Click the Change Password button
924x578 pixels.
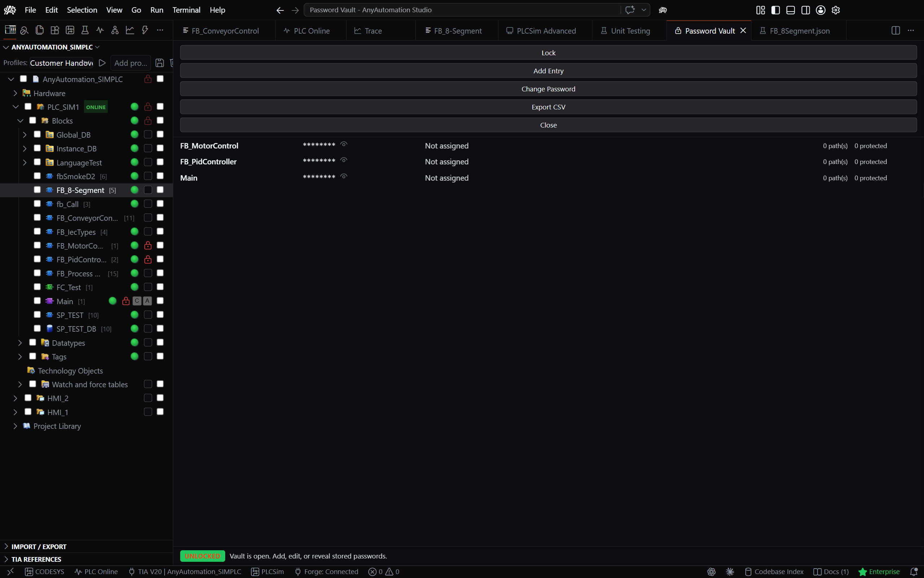(548, 89)
